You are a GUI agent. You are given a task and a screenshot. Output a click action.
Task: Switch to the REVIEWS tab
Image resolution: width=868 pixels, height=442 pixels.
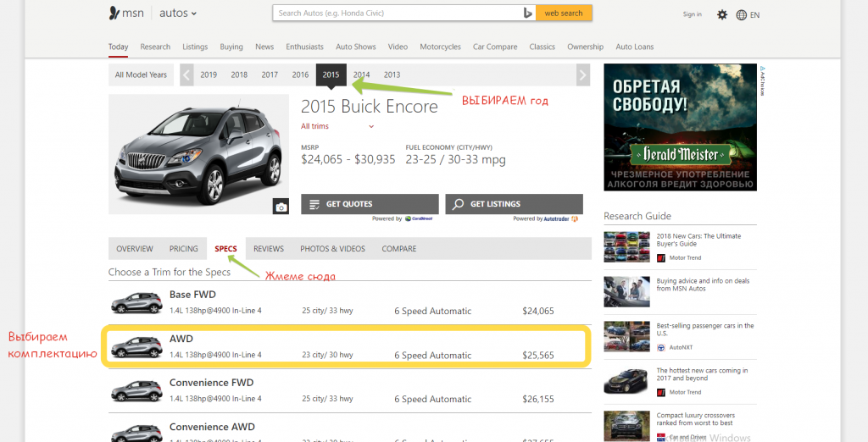(x=269, y=249)
